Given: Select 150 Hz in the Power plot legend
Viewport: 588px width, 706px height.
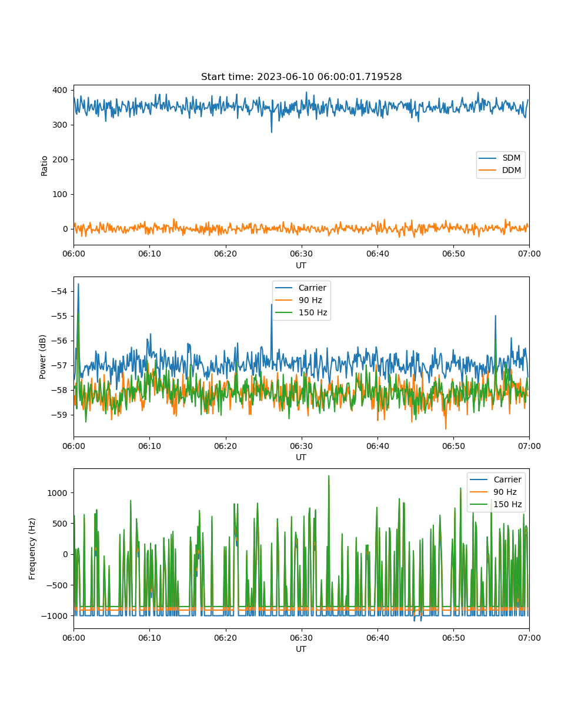Looking at the screenshot, I should (x=301, y=312).
